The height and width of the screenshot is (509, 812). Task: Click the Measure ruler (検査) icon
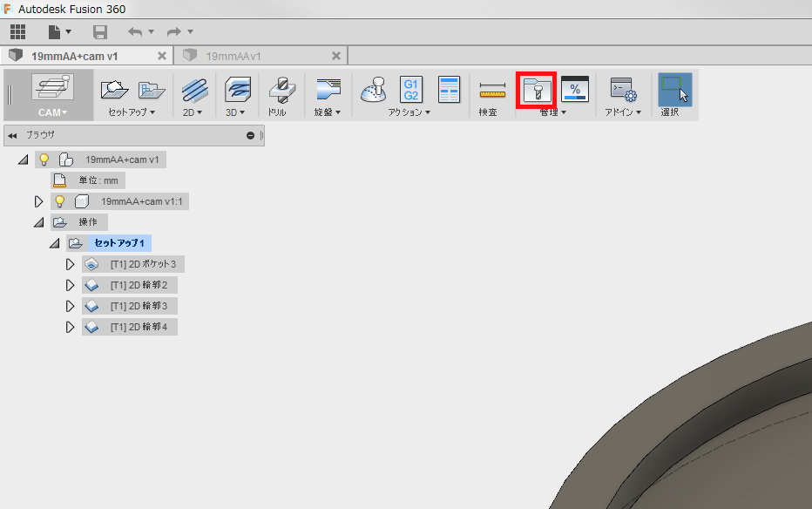[492, 90]
